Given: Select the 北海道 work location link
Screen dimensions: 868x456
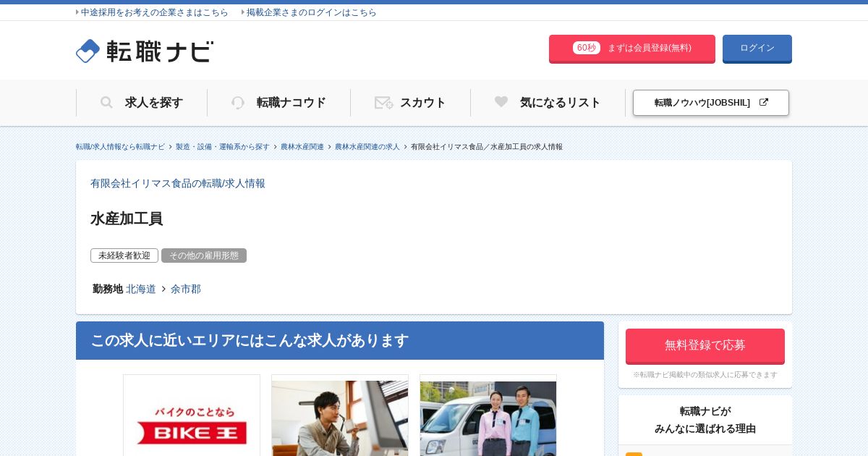Looking at the screenshot, I should point(141,290).
